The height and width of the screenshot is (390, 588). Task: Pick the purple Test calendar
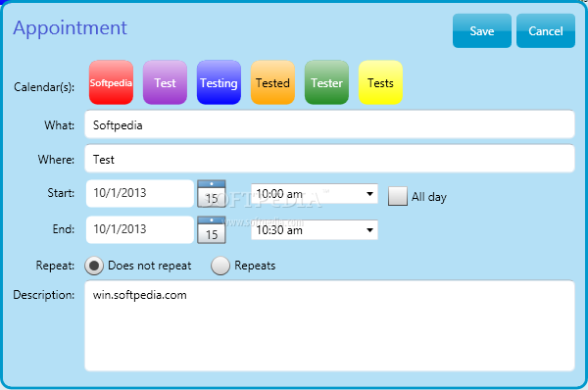pyautogui.click(x=165, y=82)
